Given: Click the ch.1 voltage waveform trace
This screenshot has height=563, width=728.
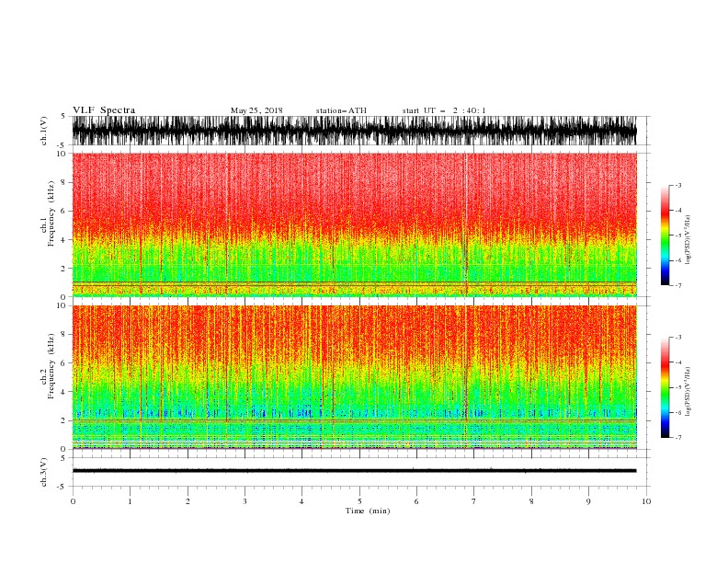Looking at the screenshot, I should pyautogui.click(x=354, y=131).
